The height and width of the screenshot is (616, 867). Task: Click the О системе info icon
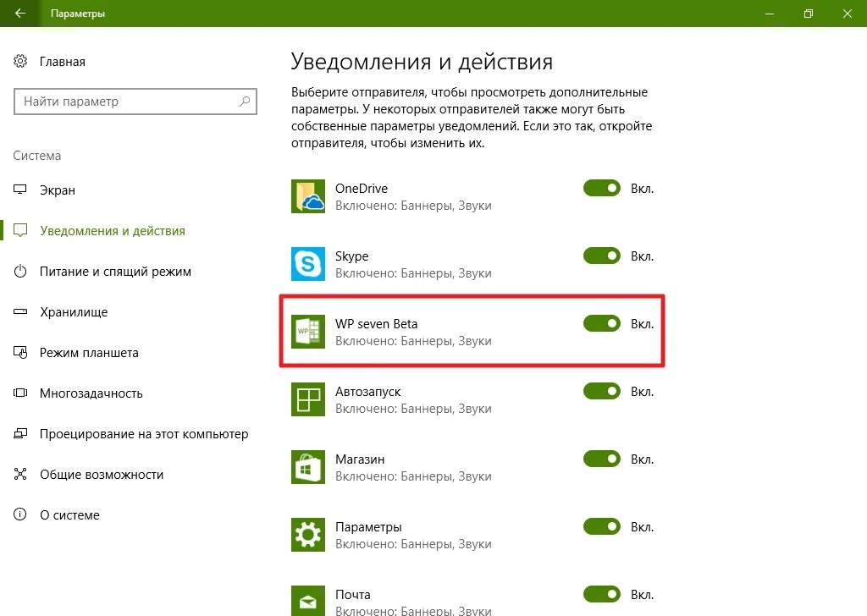20,515
